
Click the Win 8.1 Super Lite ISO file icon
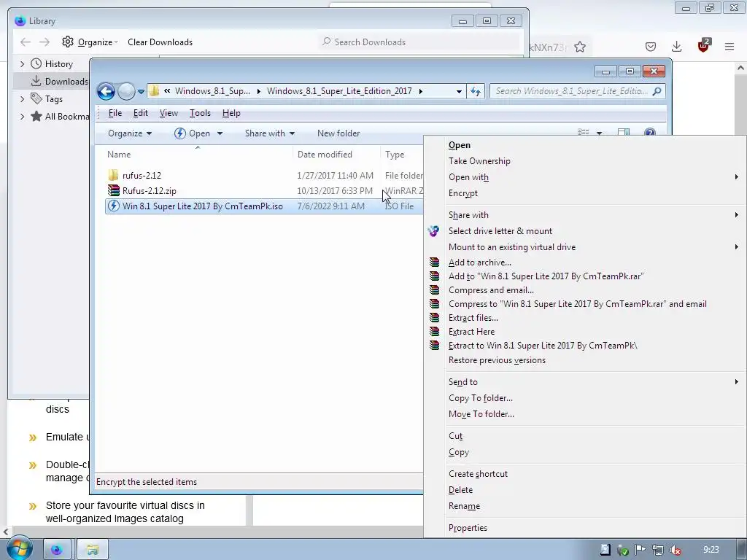113,206
